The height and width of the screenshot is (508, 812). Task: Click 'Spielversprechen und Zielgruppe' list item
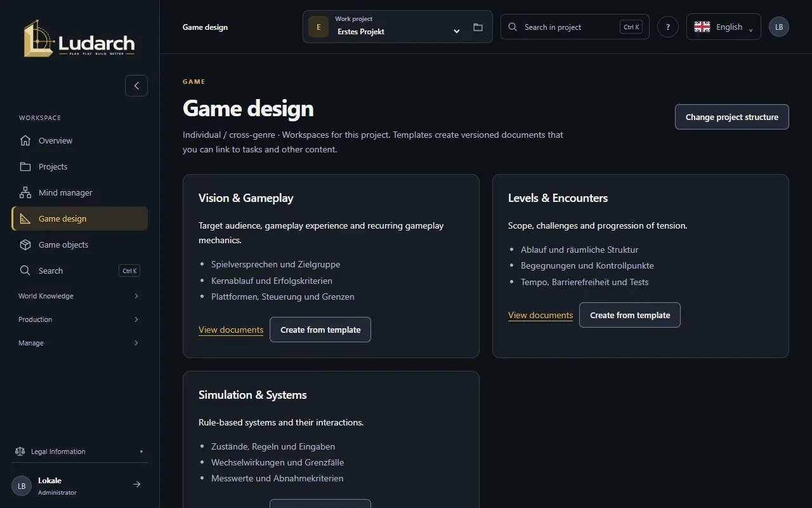click(275, 264)
